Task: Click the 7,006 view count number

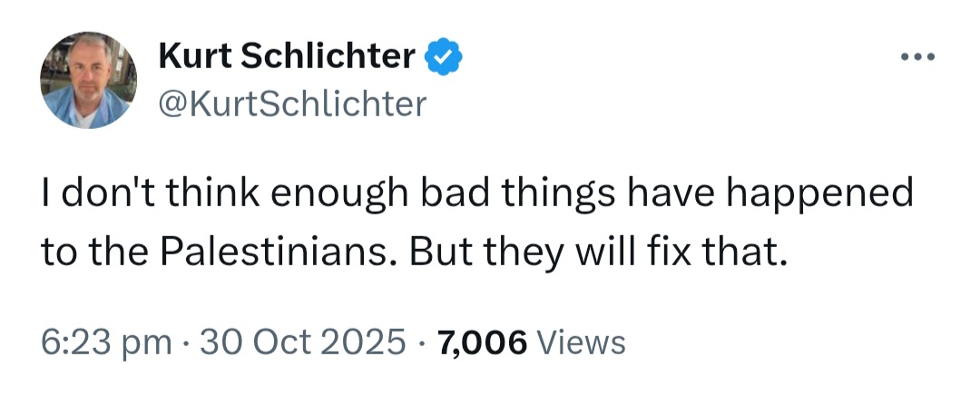Action: pyautogui.click(x=482, y=342)
